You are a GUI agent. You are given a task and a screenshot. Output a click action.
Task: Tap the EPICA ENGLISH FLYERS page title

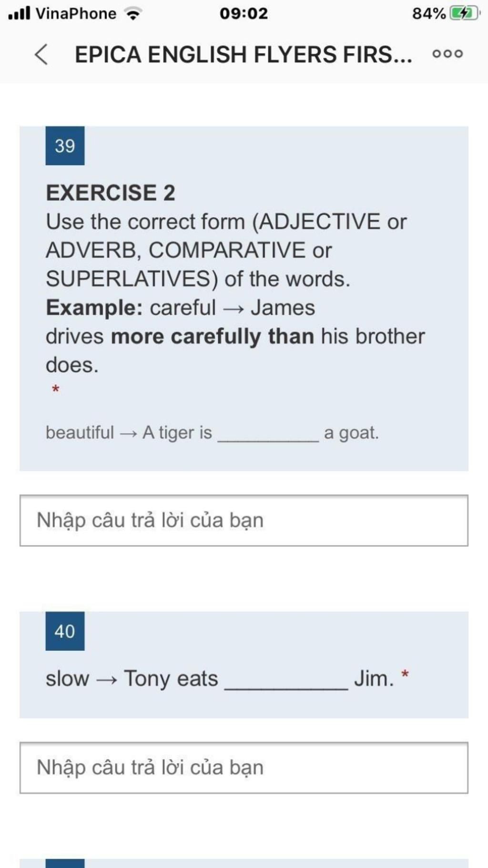click(x=243, y=54)
